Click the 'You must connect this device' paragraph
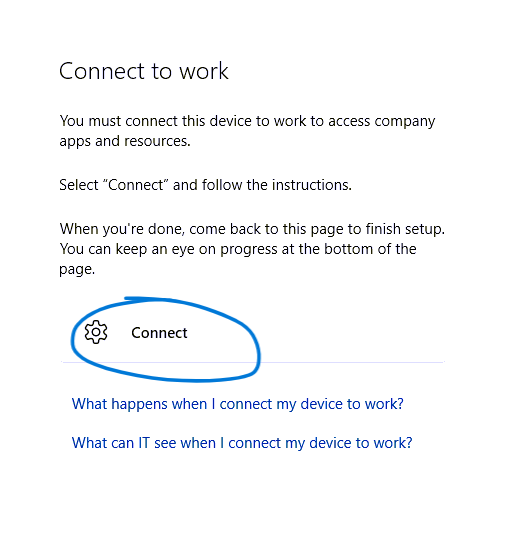Screen dimensions: 522x548 [x=247, y=131]
